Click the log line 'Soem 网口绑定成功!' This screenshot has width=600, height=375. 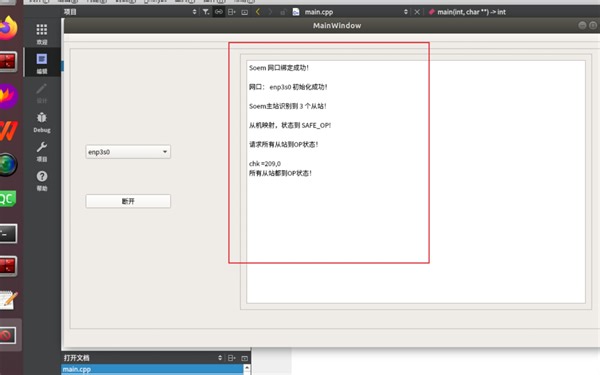tap(279, 68)
